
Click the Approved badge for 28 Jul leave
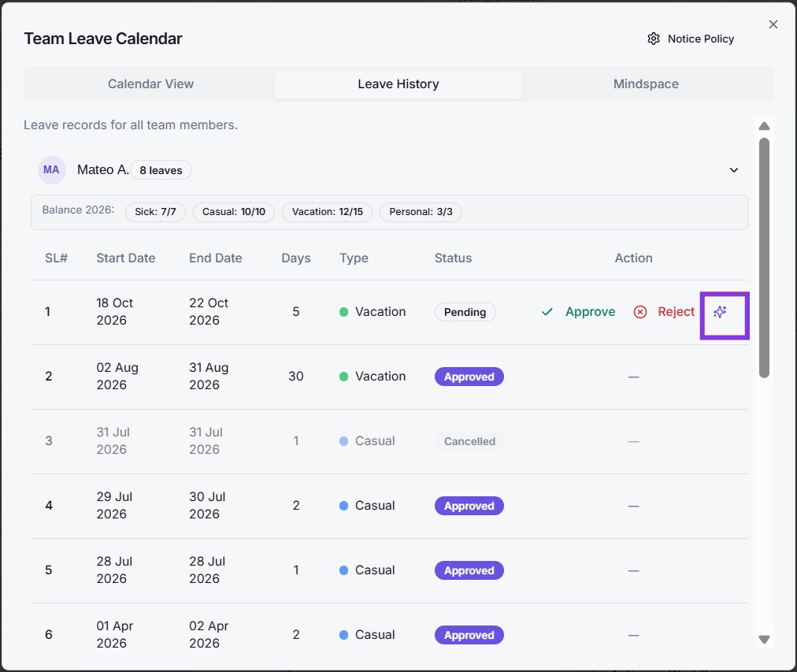coord(469,570)
